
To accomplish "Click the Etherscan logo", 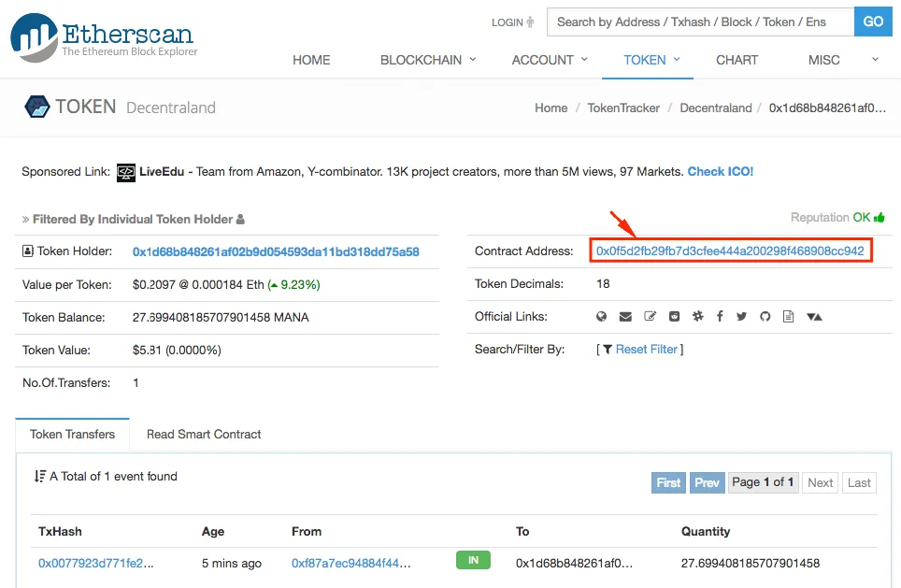I will coord(104,37).
